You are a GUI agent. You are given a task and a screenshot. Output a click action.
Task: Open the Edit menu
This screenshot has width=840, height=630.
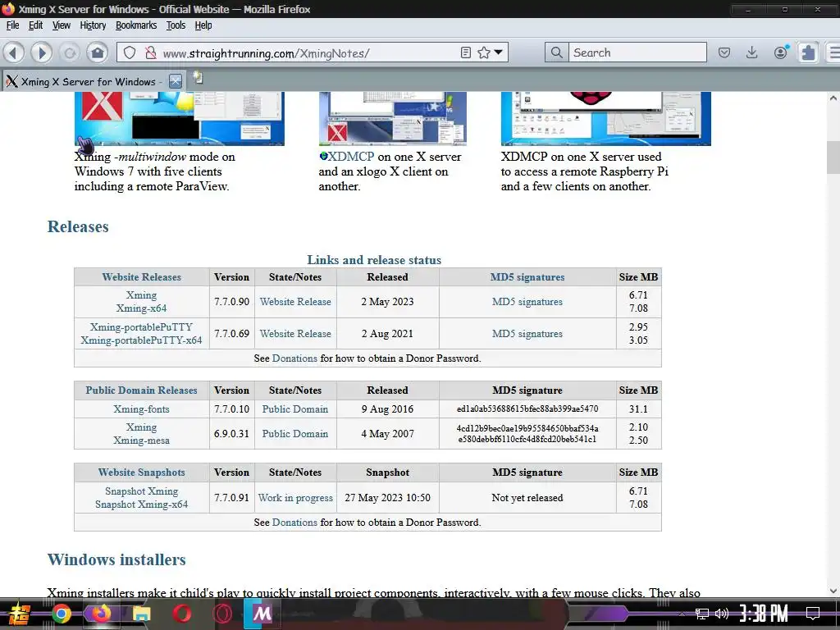pos(35,25)
